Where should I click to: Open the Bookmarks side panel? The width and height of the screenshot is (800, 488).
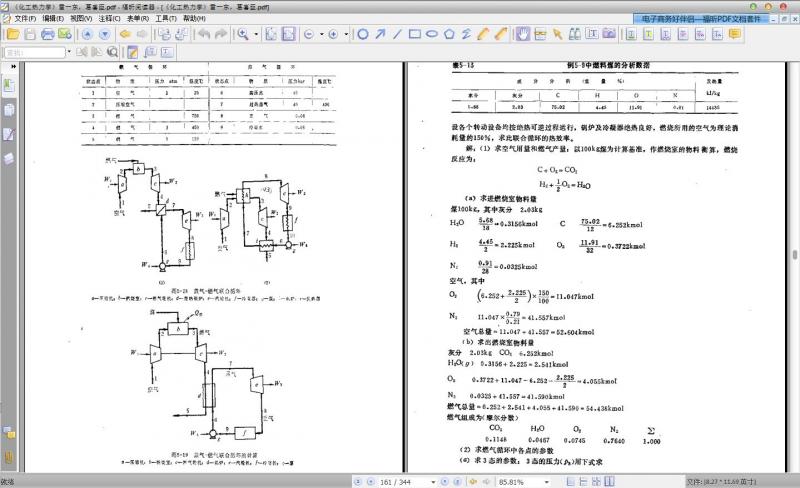coord(9,85)
